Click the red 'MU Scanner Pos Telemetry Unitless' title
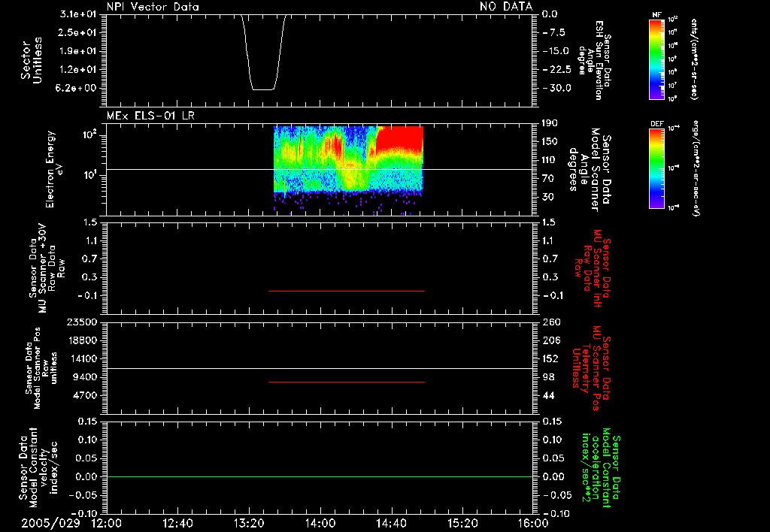Viewport: 770px width, 532px height. (591, 368)
